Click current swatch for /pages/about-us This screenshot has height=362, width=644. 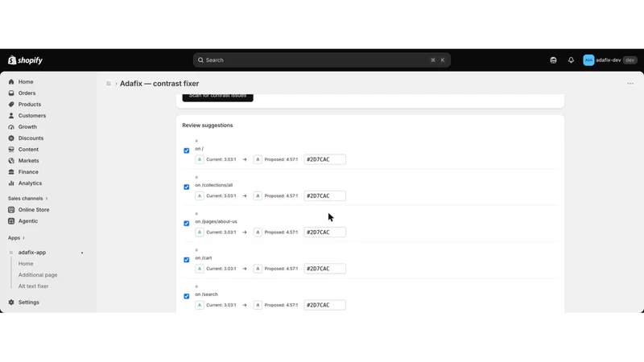click(x=200, y=232)
